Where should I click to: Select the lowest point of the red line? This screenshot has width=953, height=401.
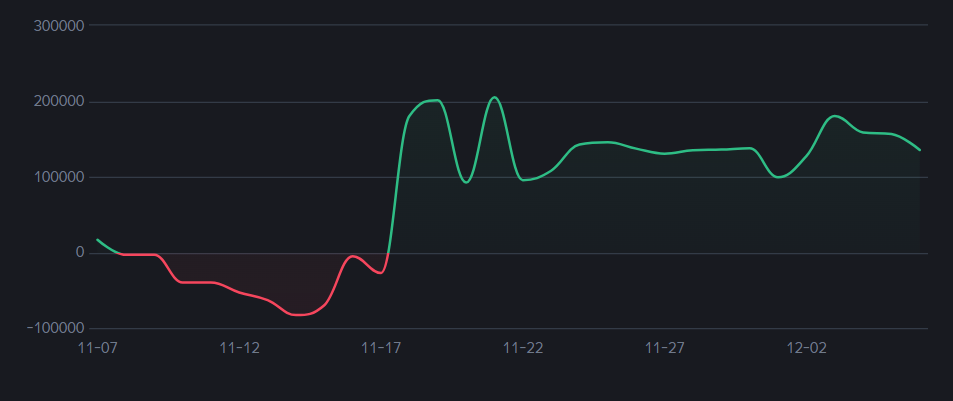pos(299,315)
